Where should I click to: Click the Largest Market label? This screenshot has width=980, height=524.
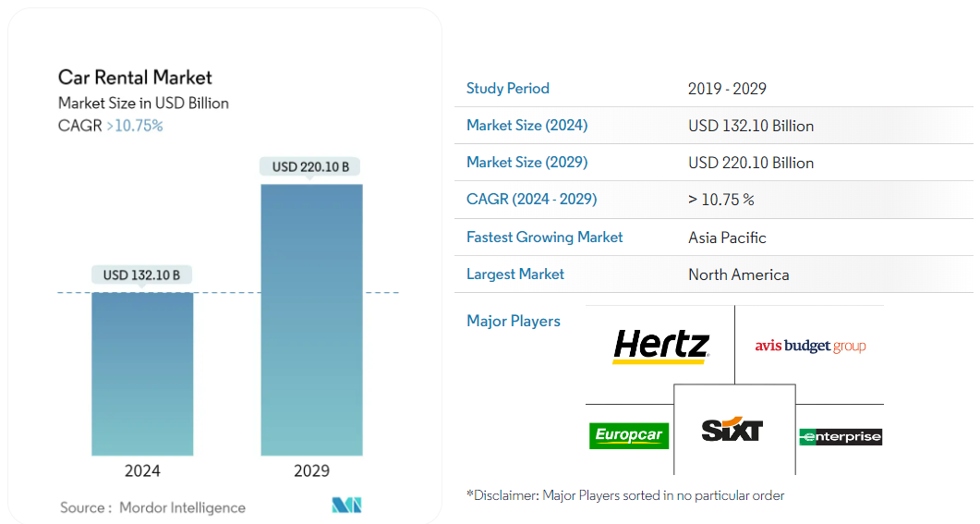[x=515, y=274]
